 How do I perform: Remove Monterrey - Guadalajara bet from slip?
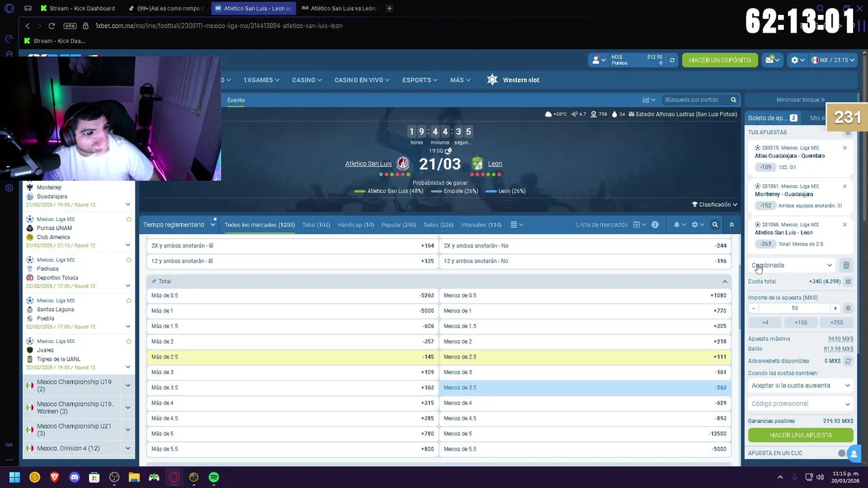click(x=844, y=186)
